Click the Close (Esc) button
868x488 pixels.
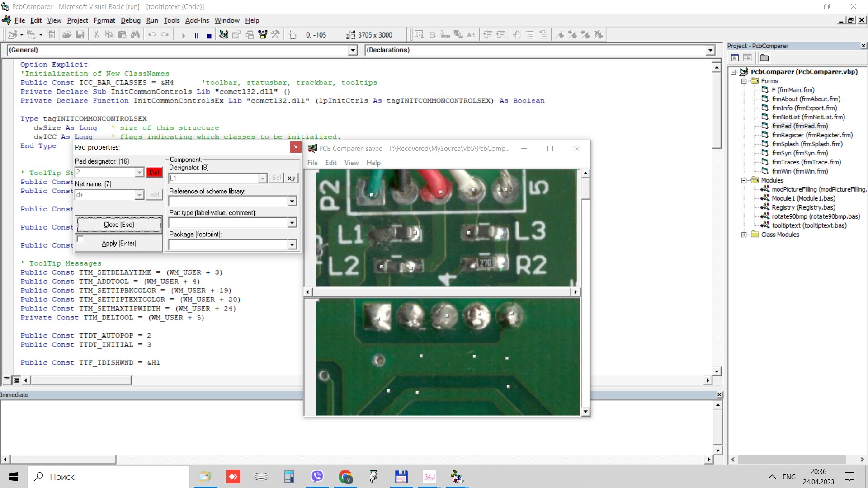[x=119, y=225]
